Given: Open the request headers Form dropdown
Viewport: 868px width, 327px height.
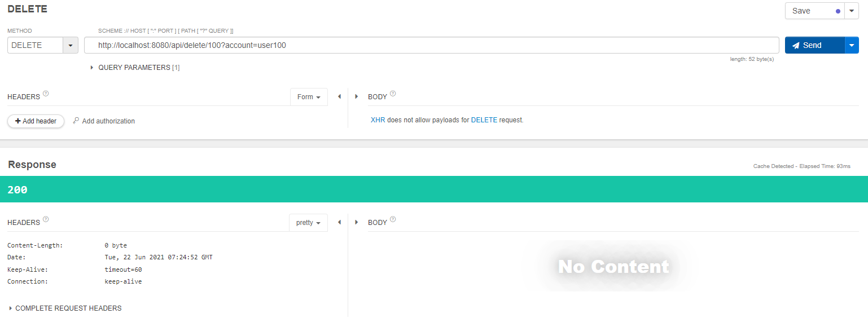Looking at the screenshot, I should tap(309, 97).
